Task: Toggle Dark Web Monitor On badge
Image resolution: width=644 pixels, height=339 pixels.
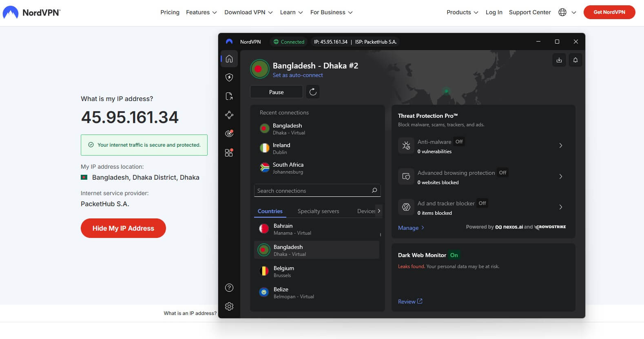Action: coord(454,255)
